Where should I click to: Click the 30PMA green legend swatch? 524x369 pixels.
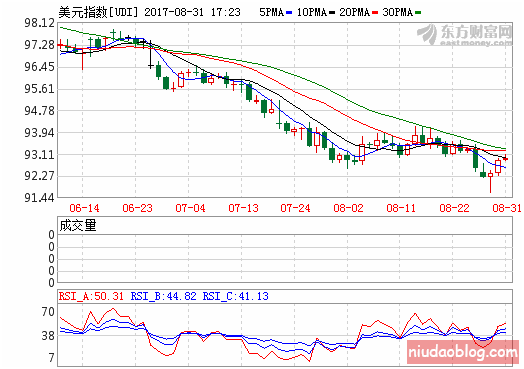[x=418, y=13]
